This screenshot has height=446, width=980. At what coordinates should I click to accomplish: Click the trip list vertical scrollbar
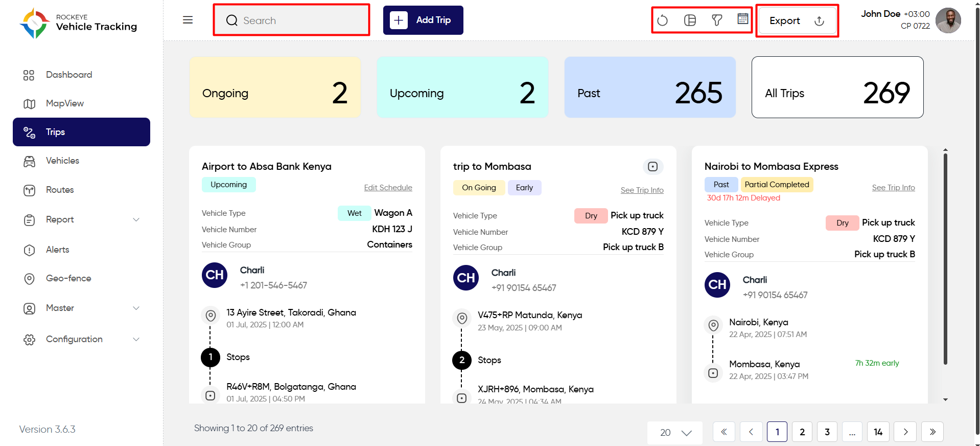(945, 259)
